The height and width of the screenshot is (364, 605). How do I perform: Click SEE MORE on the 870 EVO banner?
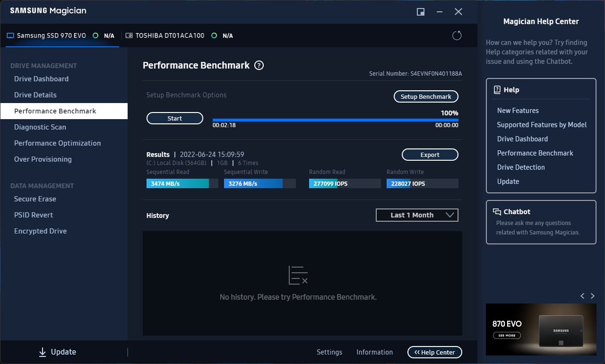[507, 335]
